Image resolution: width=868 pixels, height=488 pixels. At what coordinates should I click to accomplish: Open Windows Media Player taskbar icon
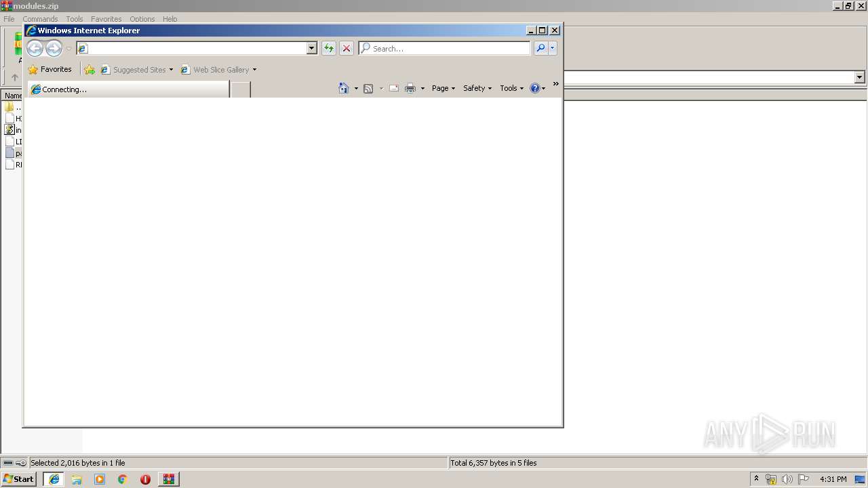point(100,479)
